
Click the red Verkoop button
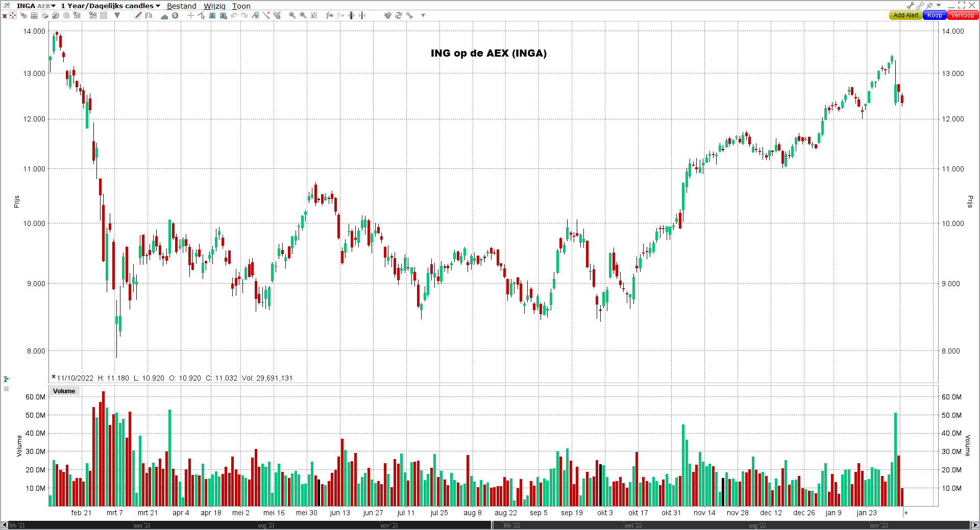pos(963,15)
